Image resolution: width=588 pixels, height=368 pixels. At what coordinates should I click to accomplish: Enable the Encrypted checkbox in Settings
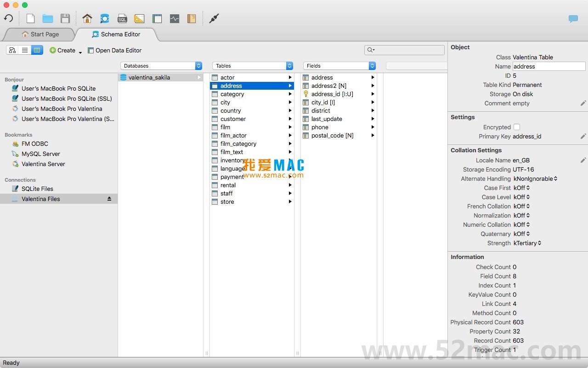click(x=517, y=127)
